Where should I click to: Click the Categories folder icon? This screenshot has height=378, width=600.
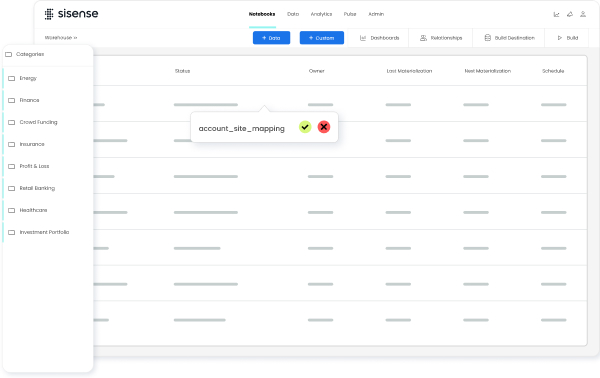8,54
